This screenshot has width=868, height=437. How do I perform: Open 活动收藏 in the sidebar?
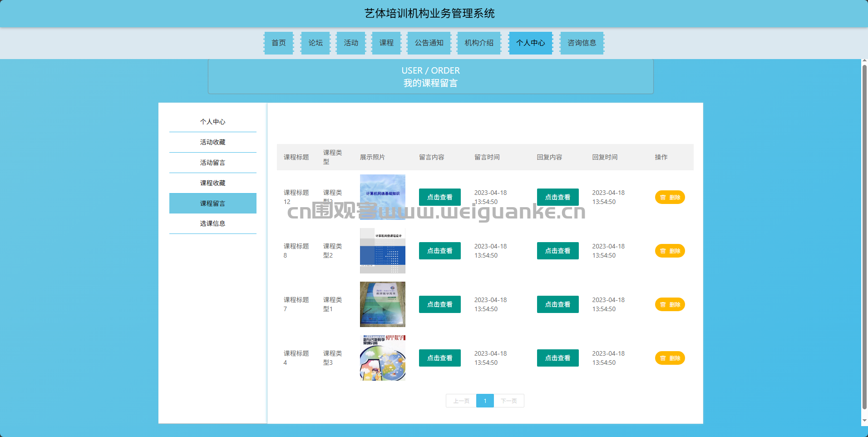point(213,142)
